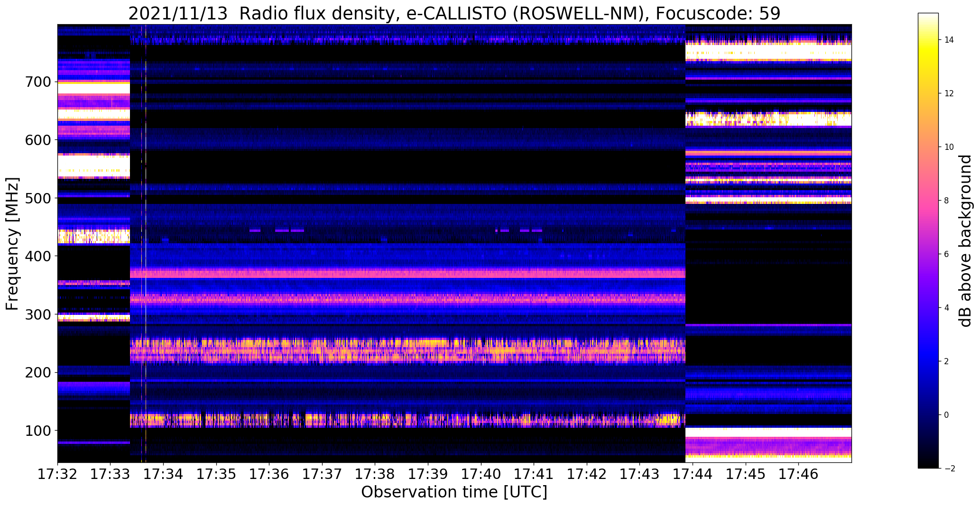Click the colorbar tick label 6
Viewport: 980px width, 506px height.
[x=947, y=254]
